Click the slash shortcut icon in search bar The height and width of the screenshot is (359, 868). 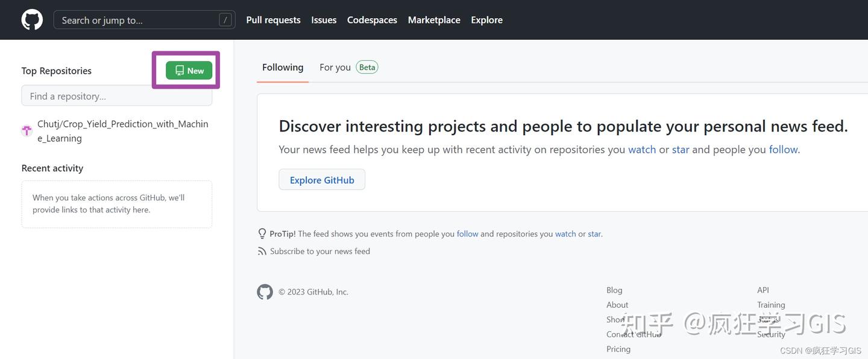point(225,20)
